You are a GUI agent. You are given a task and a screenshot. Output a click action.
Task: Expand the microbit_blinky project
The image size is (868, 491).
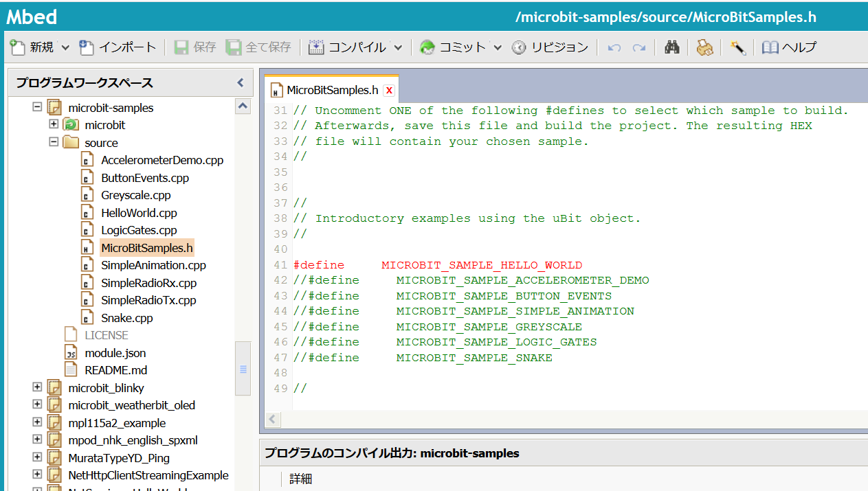pos(37,387)
